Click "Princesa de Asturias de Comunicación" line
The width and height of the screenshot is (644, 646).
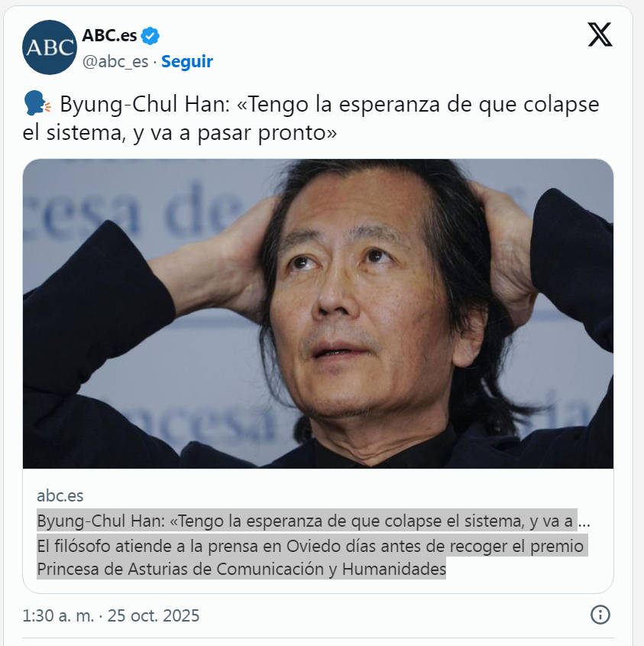click(241, 569)
